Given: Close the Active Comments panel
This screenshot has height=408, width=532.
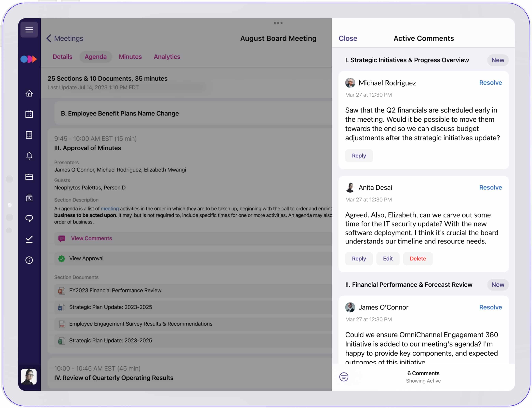Looking at the screenshot, I should 348,38.
